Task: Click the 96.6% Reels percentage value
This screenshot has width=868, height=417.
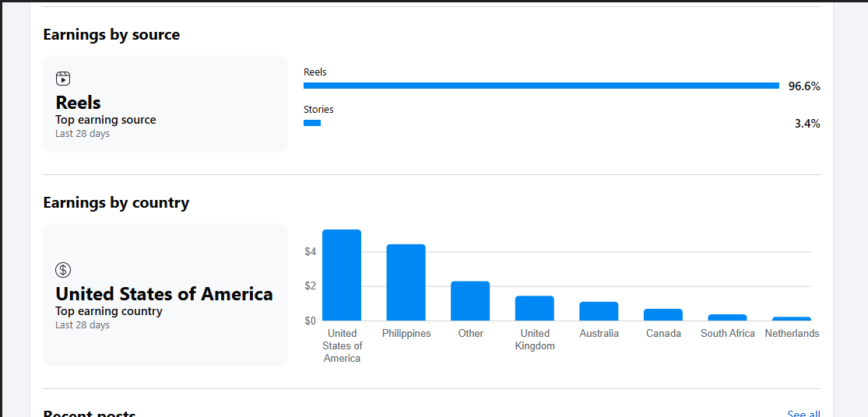Action: (804, 86)
